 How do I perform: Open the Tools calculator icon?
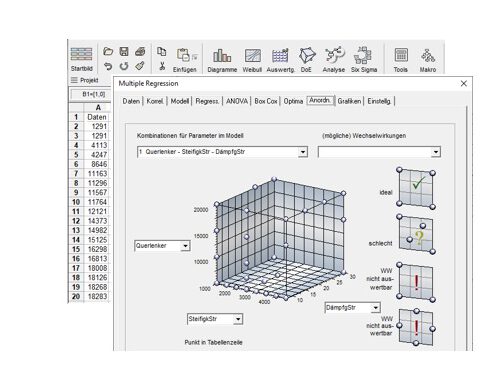tap(401, 55)
